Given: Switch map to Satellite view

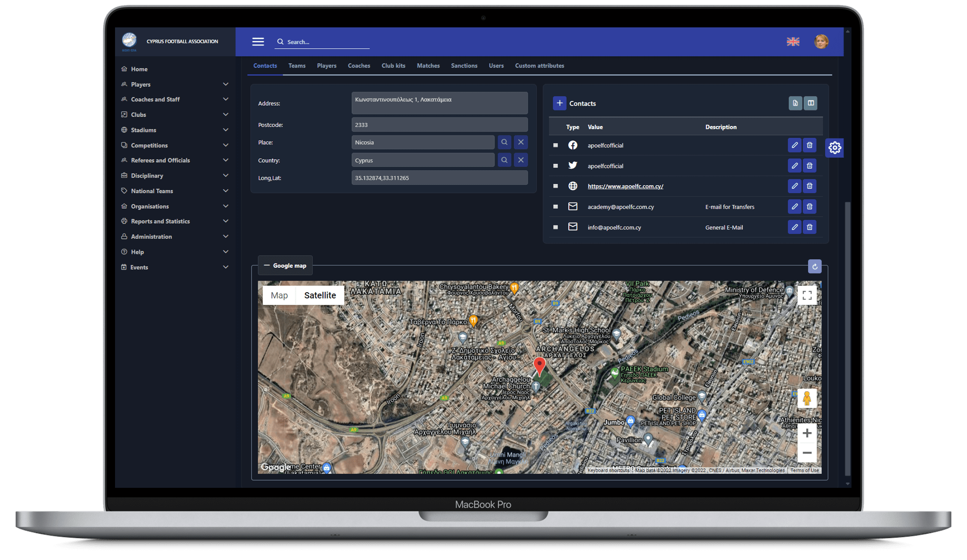Looking at the screenshot, I should pyautogui.click(x=319, y=295).
